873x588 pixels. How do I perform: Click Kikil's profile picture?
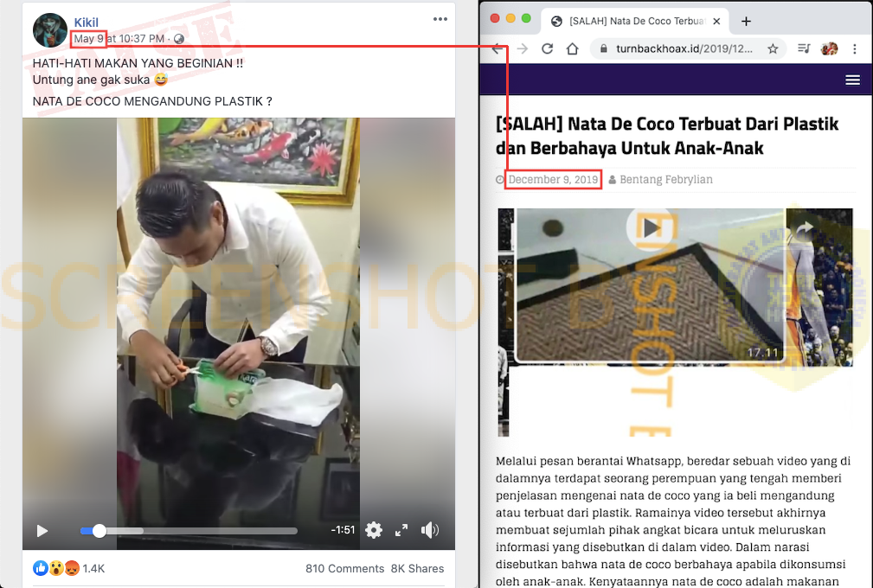[x=50, y=30]
